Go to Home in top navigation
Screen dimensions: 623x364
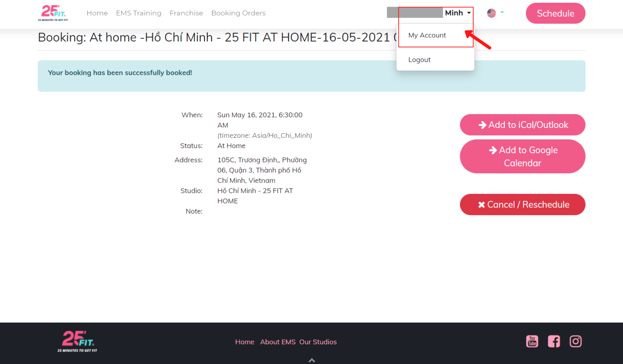pyautogui.click(x=97, y=13)
